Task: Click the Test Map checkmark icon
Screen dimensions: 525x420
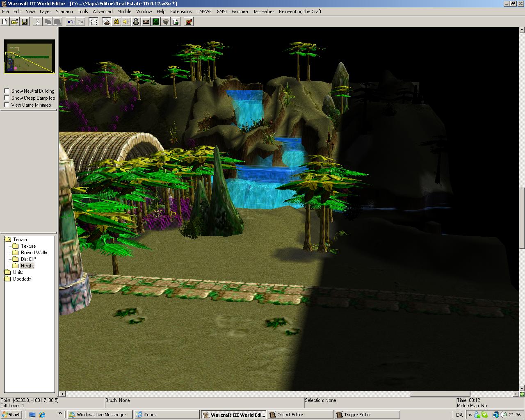Action: (189, 22)
